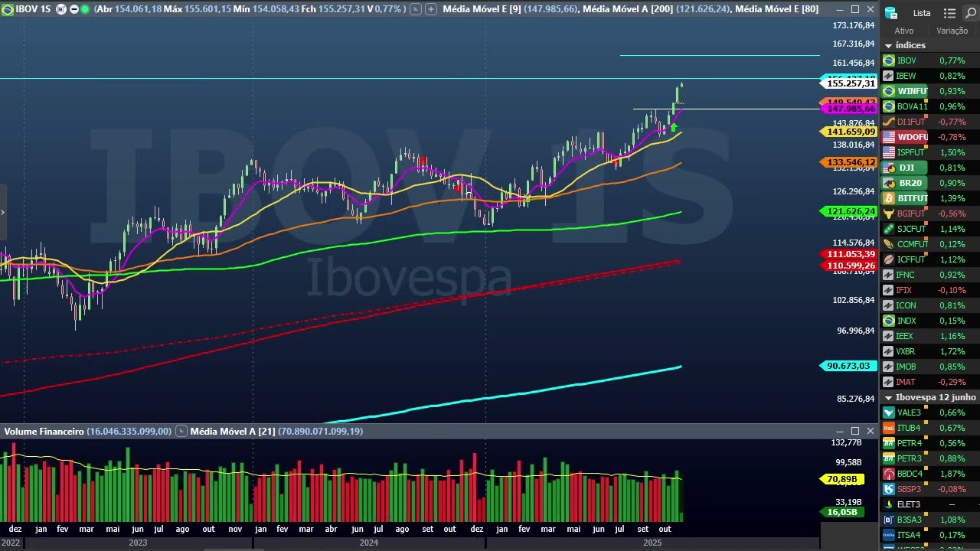Select the IBEW asset row

tap(930, 76)
